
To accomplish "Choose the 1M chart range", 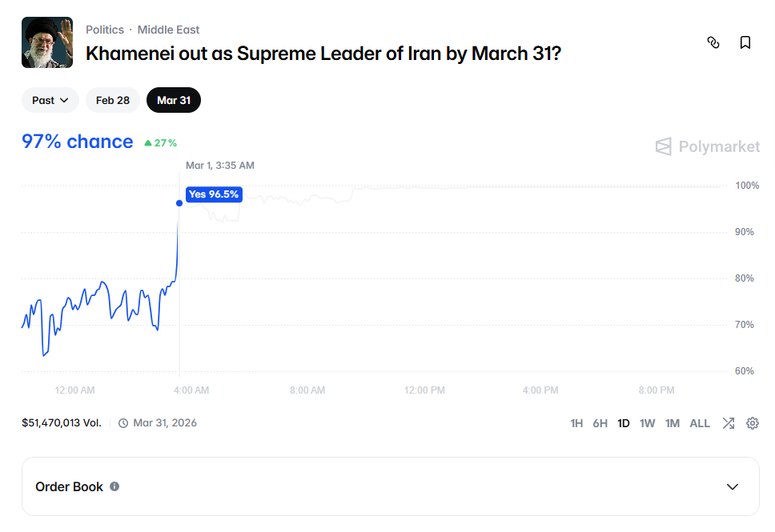I will (x=673, y=423).
